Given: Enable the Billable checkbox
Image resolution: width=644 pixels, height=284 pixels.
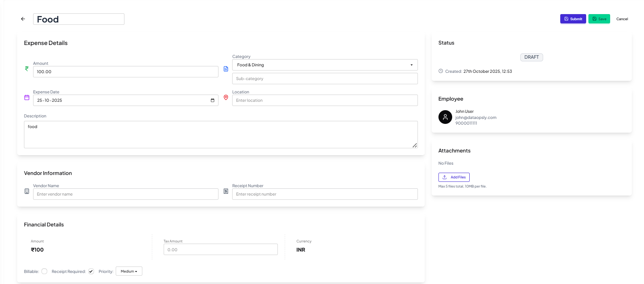Looking at the screenshot, I should (45, 271).
